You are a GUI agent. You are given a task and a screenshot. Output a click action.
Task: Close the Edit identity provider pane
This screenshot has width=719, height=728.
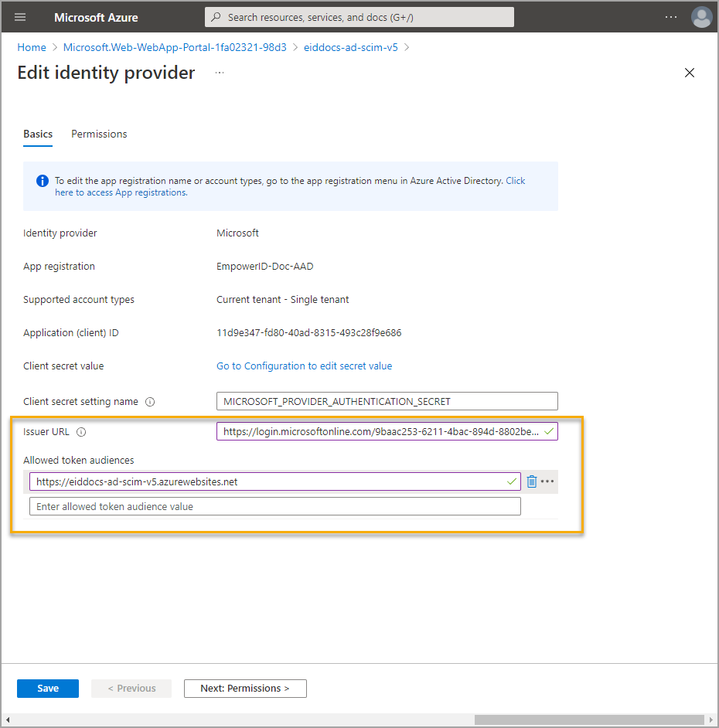(690, 73)
